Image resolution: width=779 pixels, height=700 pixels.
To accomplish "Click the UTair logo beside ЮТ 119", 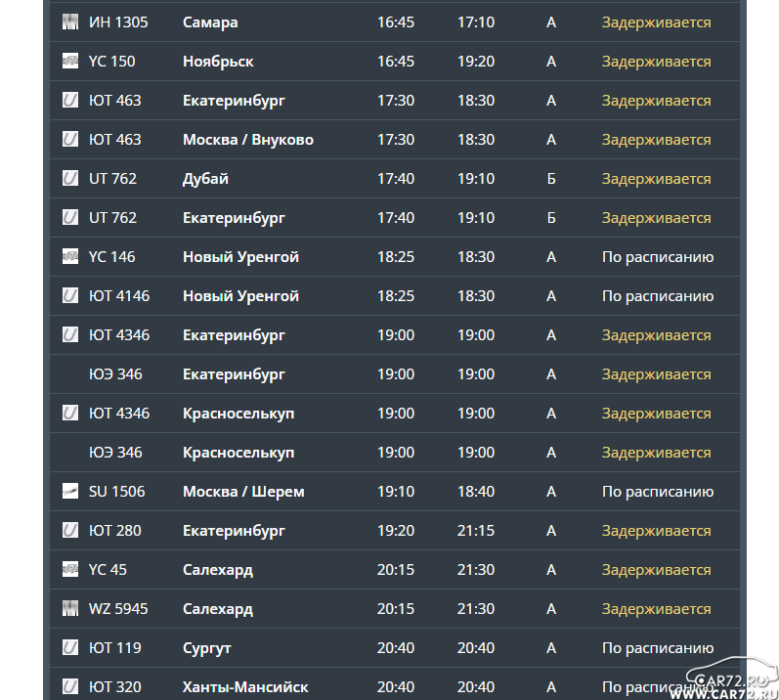I will coord(70,647).
